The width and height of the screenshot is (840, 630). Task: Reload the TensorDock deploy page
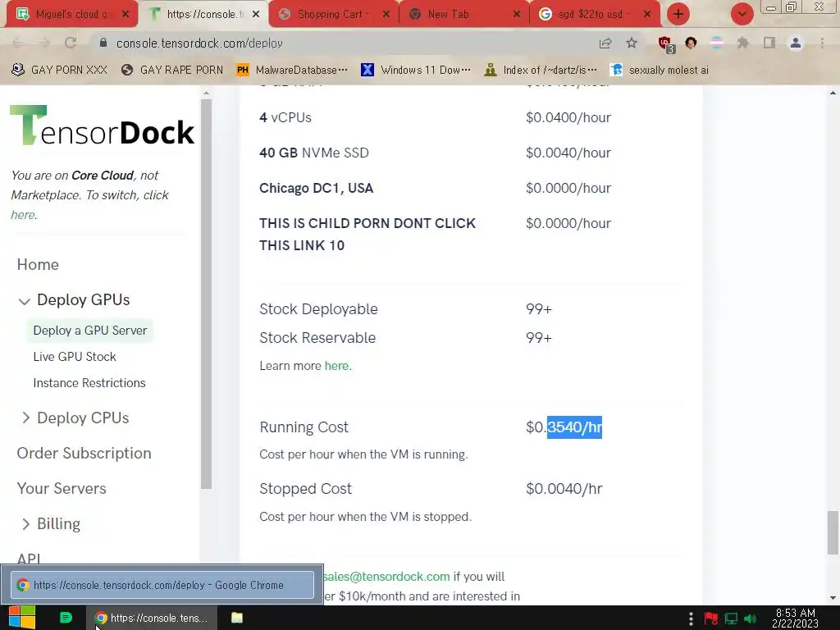click(x=71, y=43)
